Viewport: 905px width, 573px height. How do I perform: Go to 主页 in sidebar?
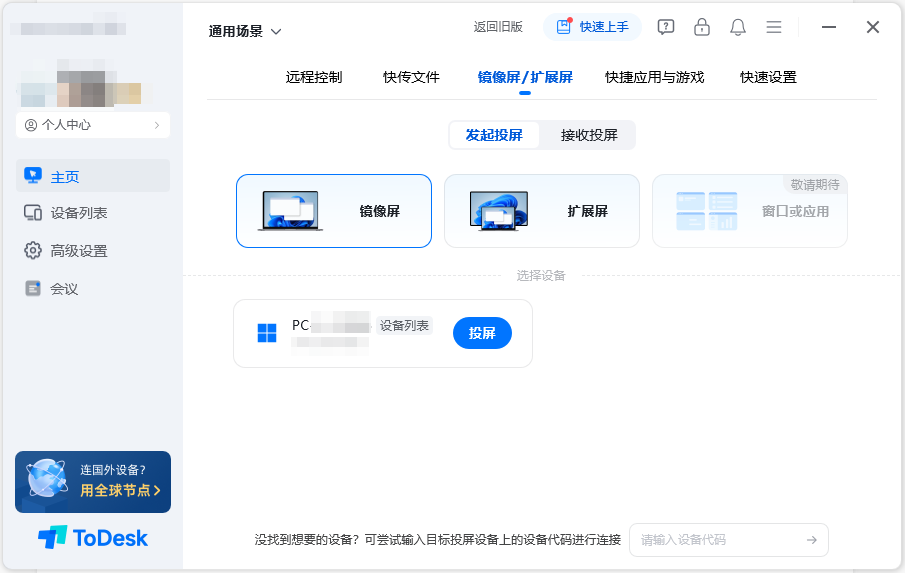point(93,175)
